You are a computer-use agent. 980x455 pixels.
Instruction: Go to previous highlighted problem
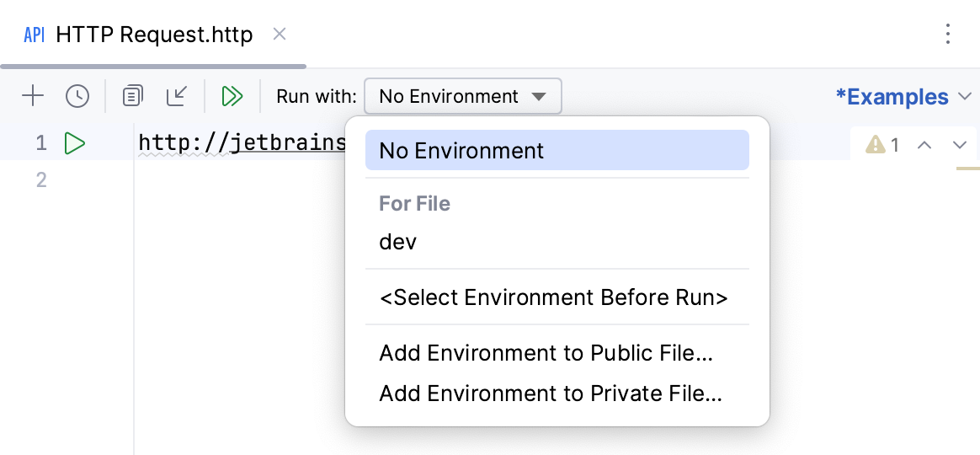click(x=924, y=145)
